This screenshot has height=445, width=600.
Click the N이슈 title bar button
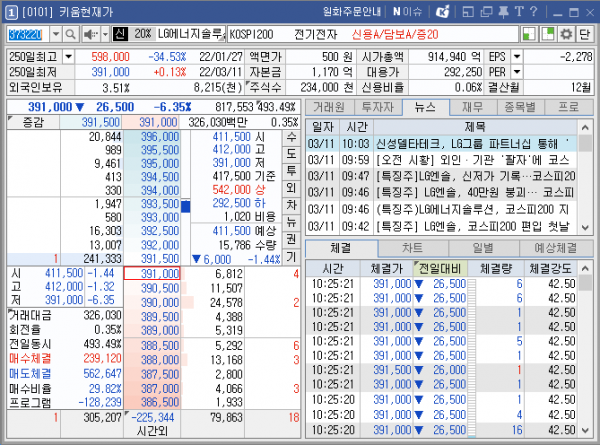point(407,12)
